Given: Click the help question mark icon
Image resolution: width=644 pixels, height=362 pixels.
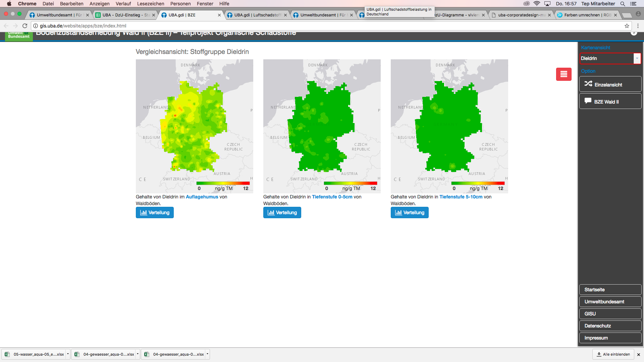Looking at the screenshot, I should point(634,33).
